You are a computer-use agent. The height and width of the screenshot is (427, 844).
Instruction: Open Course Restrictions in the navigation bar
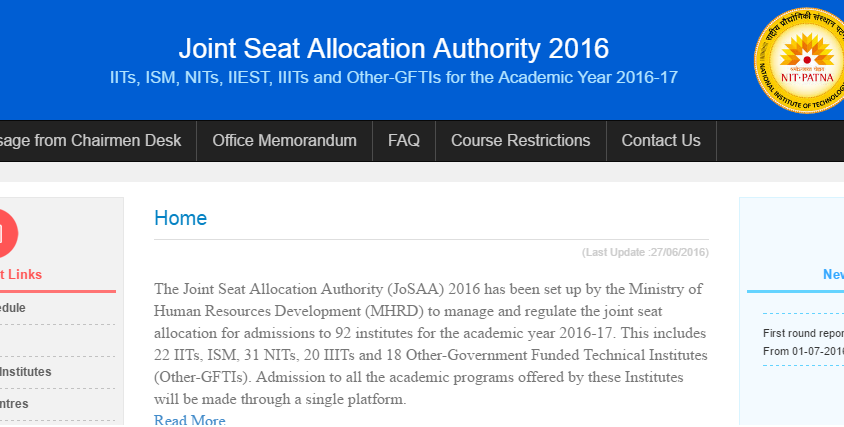pos(520,141)
